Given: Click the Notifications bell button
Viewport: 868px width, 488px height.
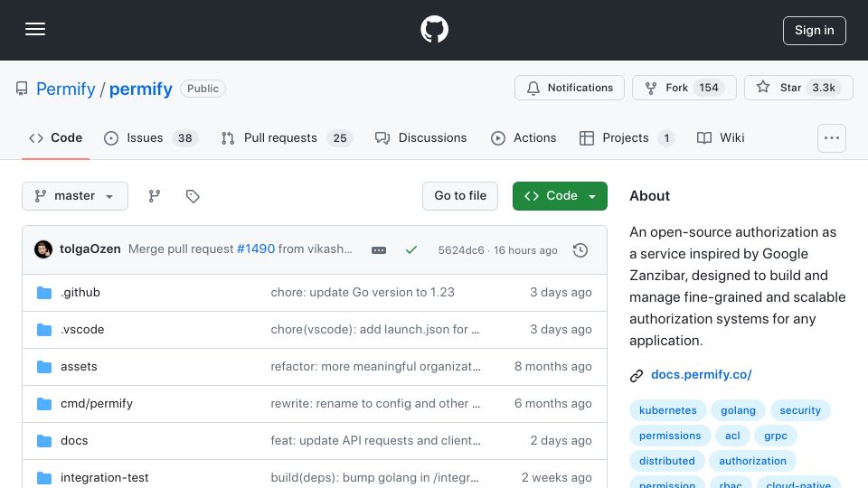Looking at the screenshot, I should coord(569,88).
